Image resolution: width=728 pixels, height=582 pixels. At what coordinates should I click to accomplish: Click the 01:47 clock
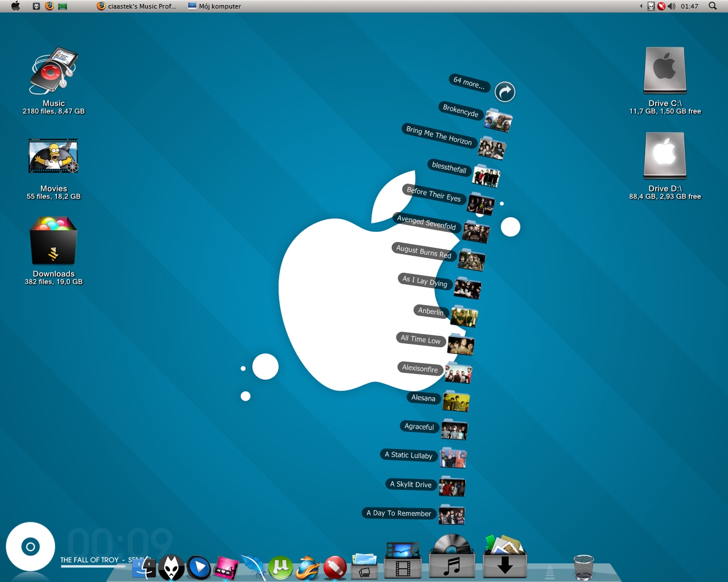pyautogui.click(x=689, y=6)
